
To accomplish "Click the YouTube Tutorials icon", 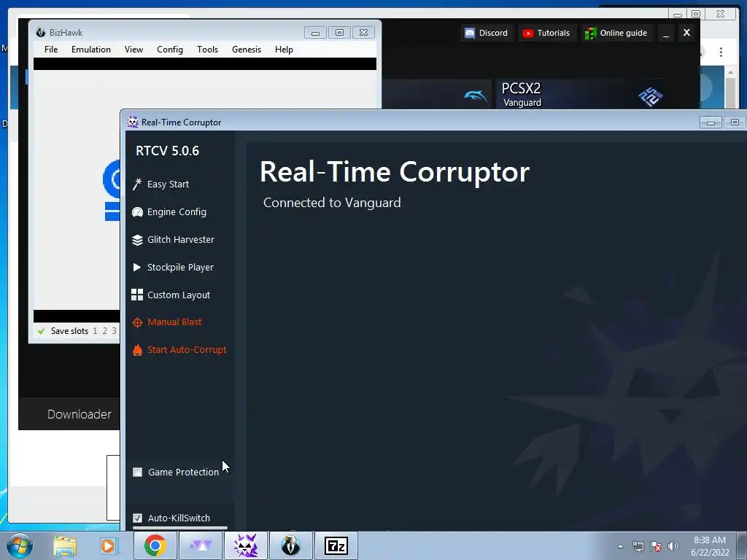I will coord(527,33).
